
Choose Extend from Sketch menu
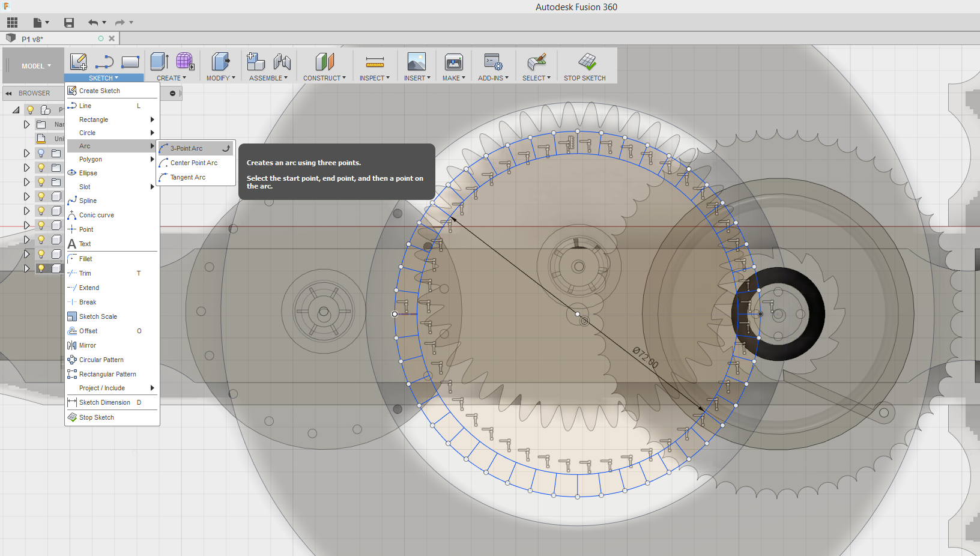112,288
